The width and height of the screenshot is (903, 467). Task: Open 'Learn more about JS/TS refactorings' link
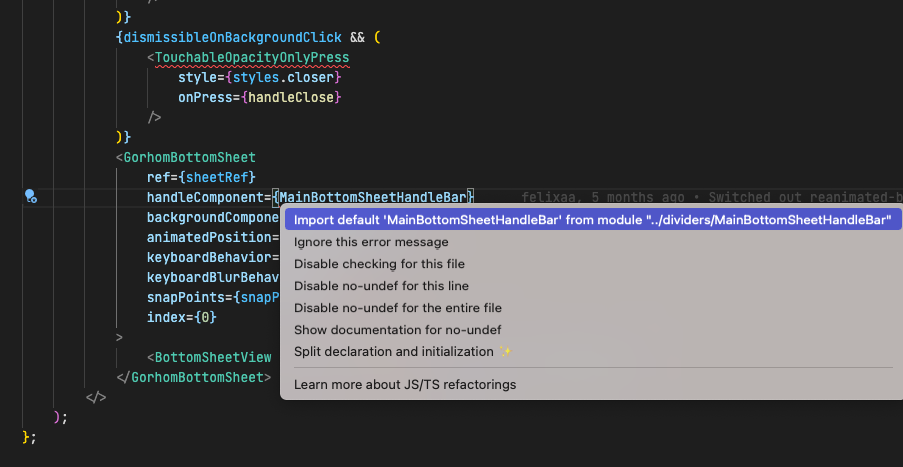pyautogui.click(x=405, y=384)
